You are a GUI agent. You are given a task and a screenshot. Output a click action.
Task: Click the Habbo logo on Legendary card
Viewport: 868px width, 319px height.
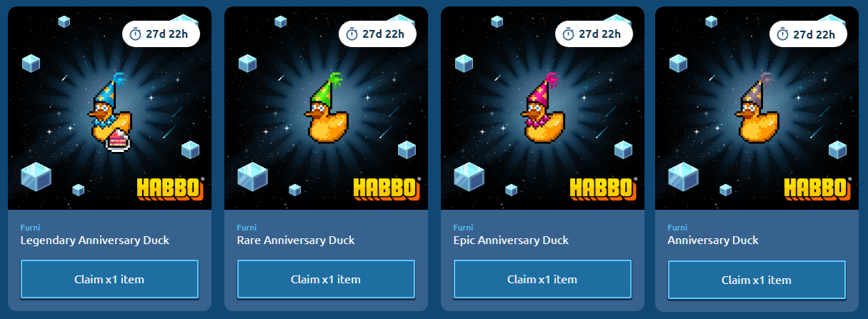coord(170,188)
